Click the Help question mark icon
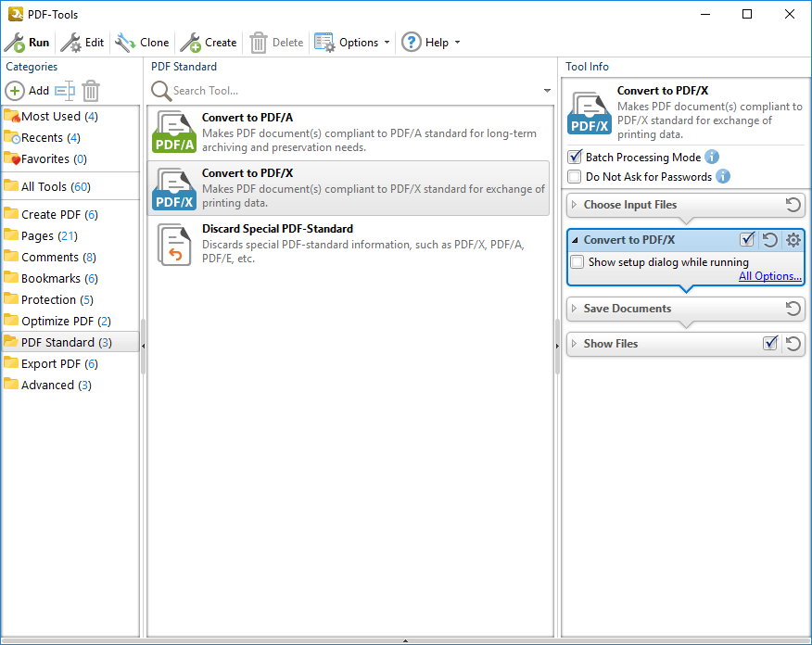This screenshot has height=645, width=812. pos(412,42)
